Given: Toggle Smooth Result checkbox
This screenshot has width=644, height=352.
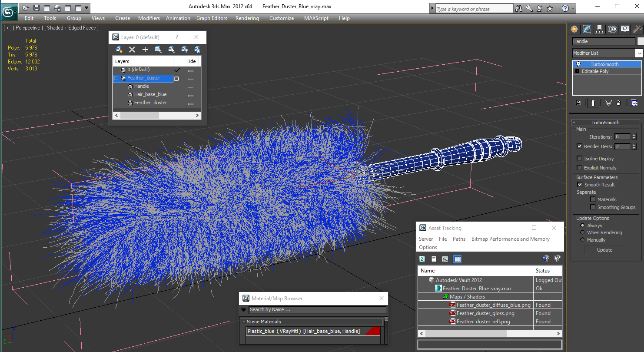Looking at the screenshot, I should [579, 185].
